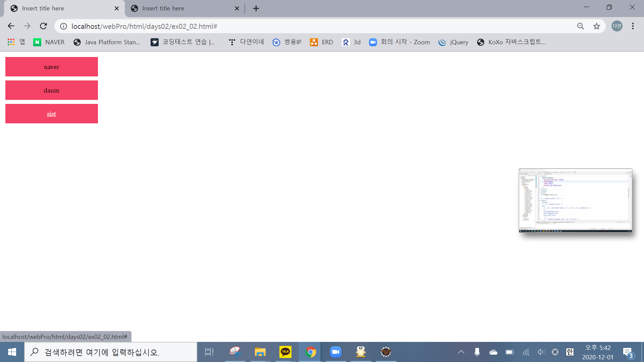
Task: Switch to the first Insert title here tab
Action: coord(64,9)
